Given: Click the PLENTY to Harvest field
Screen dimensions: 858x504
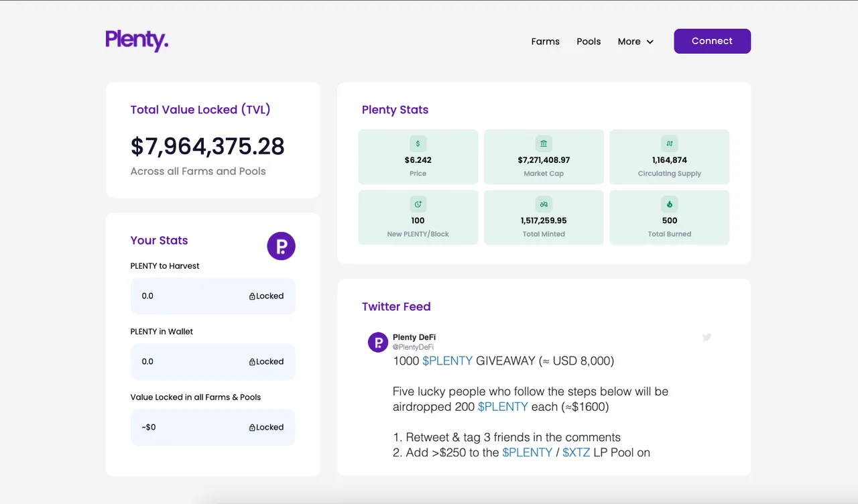Looking at the screenshot, I should pyautogui.click(x=212, y=296).
